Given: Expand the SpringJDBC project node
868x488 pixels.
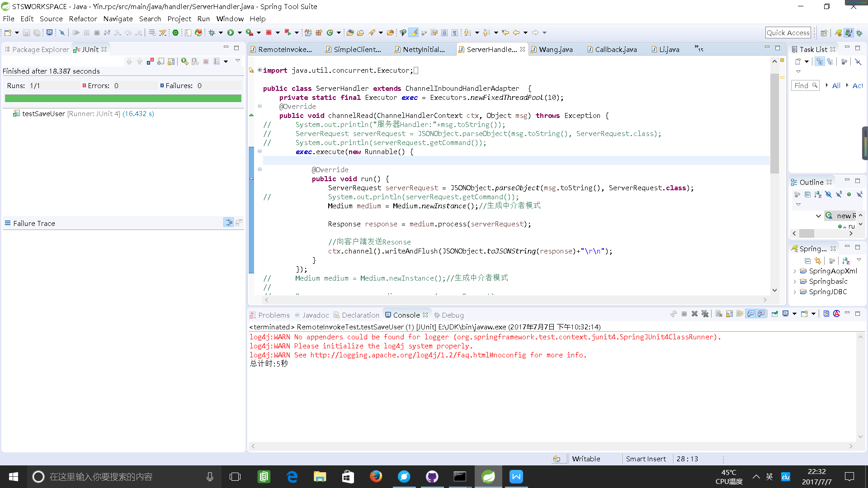Looking at the screenshot, I should 795,292.
